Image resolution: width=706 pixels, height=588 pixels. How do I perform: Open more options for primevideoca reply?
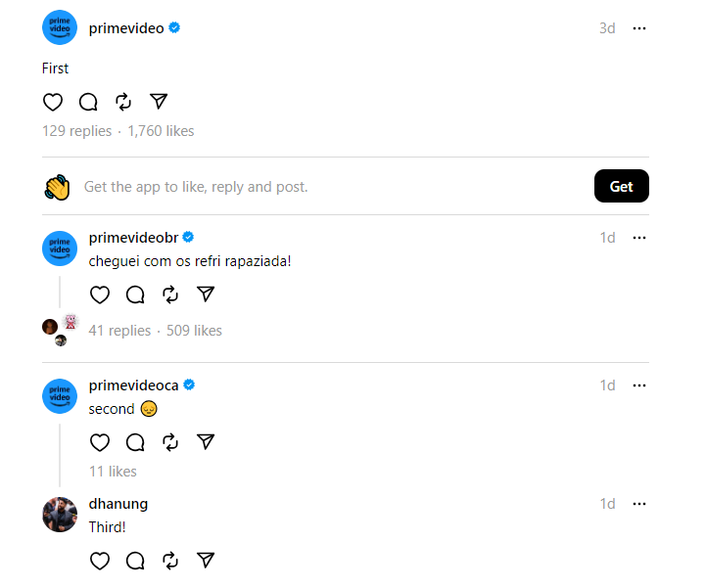point(639,385)
